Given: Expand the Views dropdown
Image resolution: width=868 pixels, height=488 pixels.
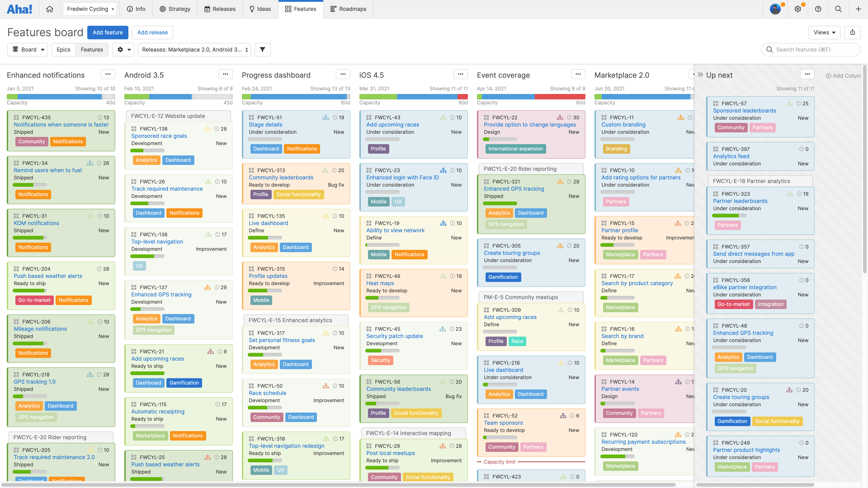Looking at the screenshot, I should [x=824, y=32].
